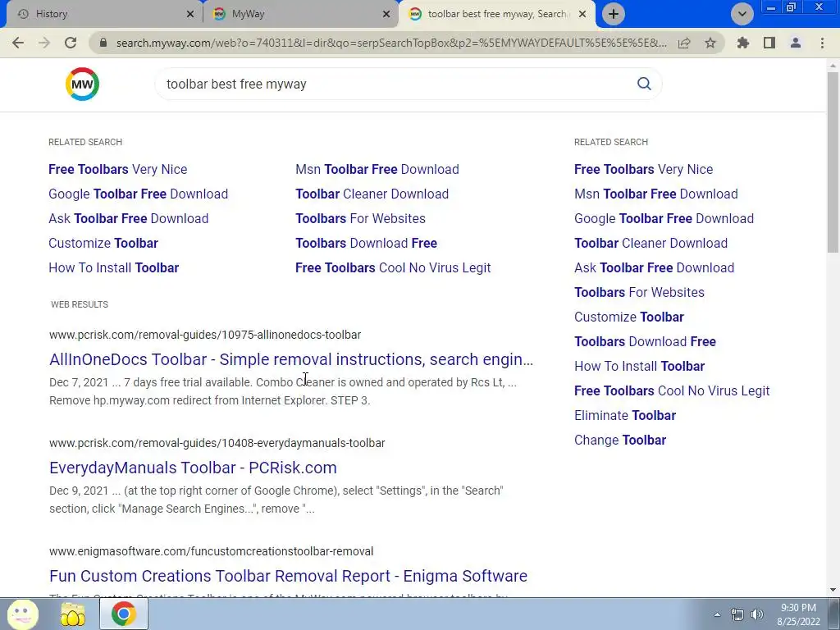Close the toolbar best free myway tab
The width and height of the screenshot is (840, 630).
[582, 14]
